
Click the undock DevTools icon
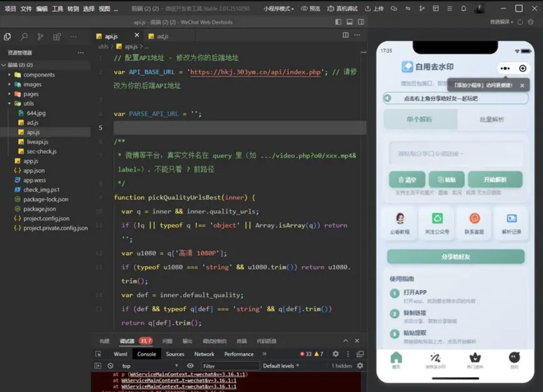click(361, 354)
